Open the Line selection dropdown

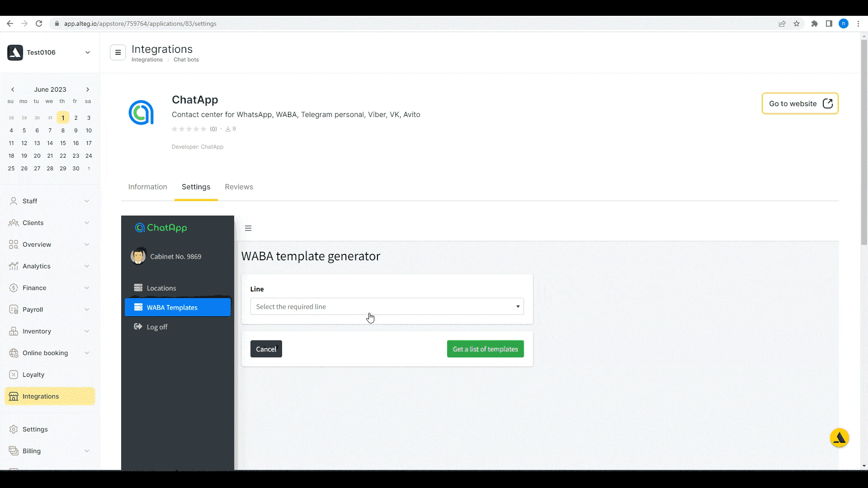387,307
